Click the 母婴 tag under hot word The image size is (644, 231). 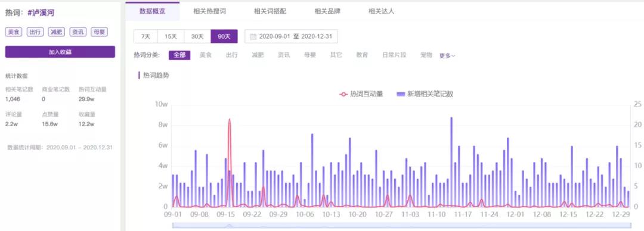tap(99, 32)
